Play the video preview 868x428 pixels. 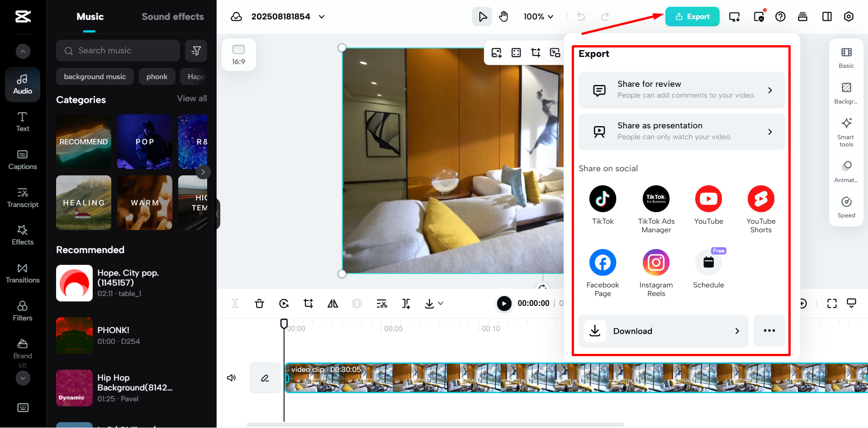click(504, 303)
